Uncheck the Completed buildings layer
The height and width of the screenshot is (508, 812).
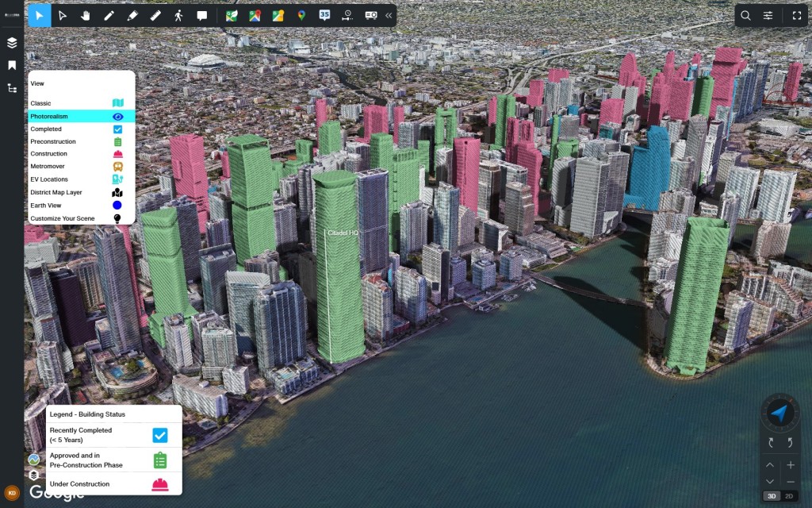tap(117, 129)
